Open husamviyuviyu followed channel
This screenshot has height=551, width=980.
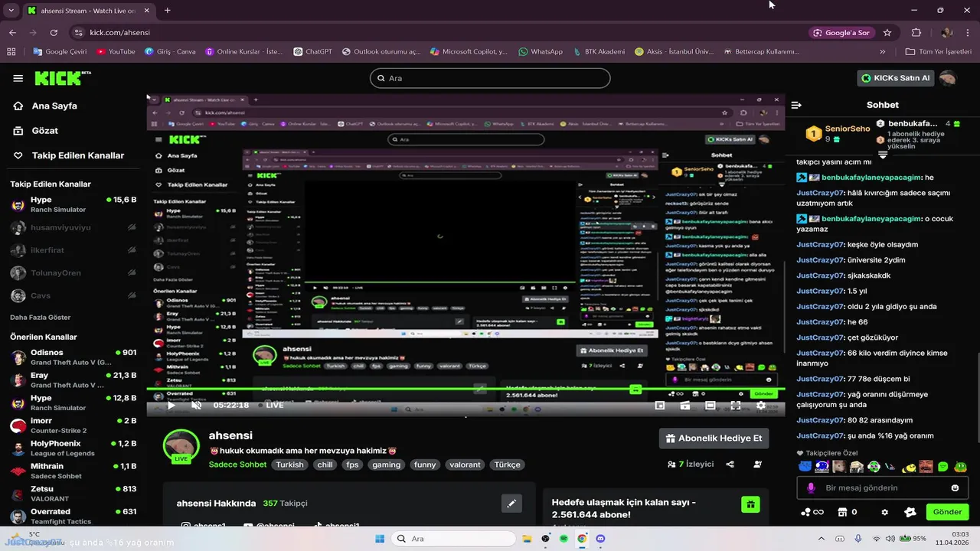pyautogui.click(x=73, y=227)
